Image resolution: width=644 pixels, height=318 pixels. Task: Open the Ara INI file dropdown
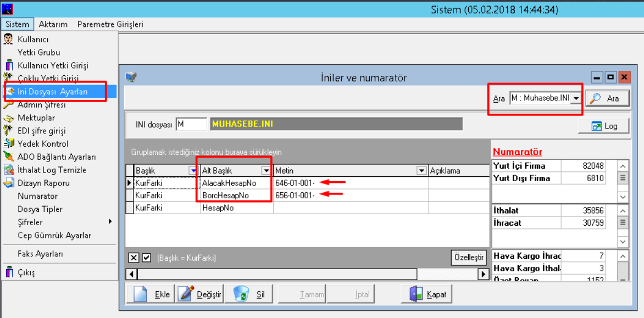tap(576, 98)
